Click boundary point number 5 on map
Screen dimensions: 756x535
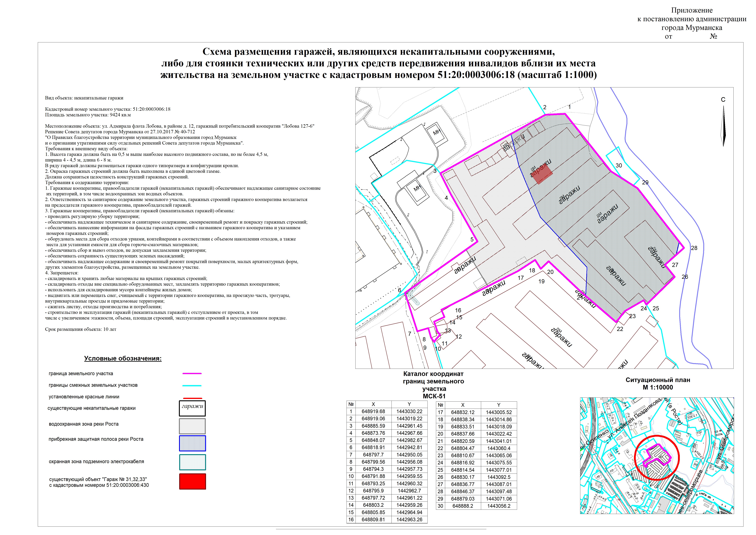pos(472,239)
